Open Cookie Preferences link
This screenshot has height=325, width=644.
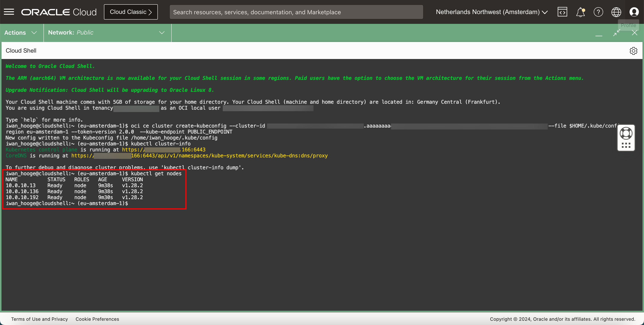(x=97, y=319)
